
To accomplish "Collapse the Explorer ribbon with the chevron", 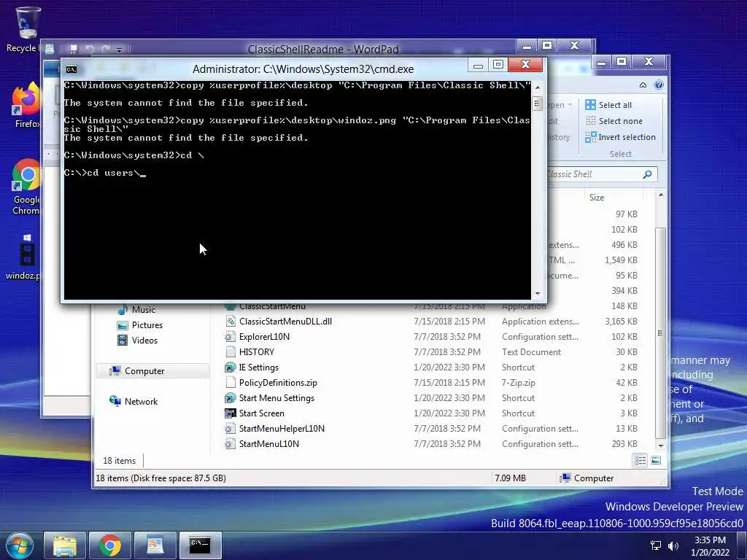I will (x=643, y=85).
